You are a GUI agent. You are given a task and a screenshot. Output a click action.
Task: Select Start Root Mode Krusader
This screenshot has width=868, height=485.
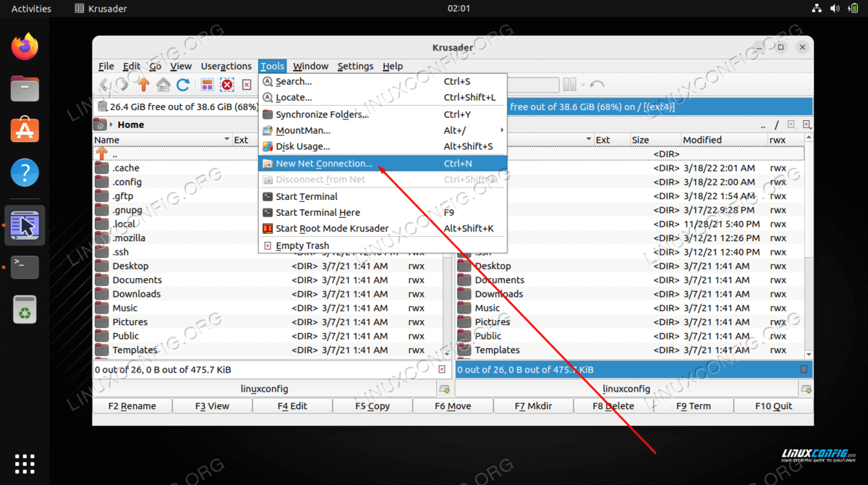pyautogui.click(x=383, y=229)
